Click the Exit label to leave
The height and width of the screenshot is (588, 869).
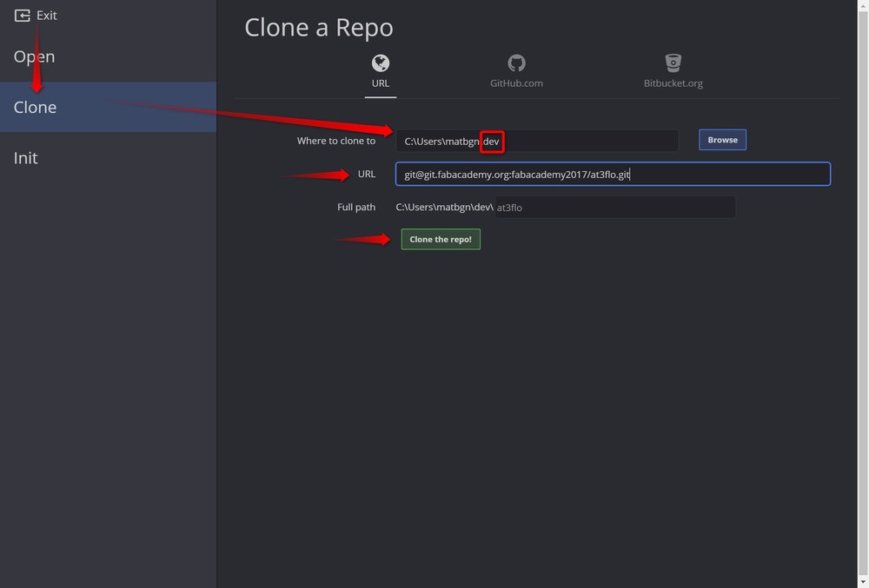pos(47,14)
